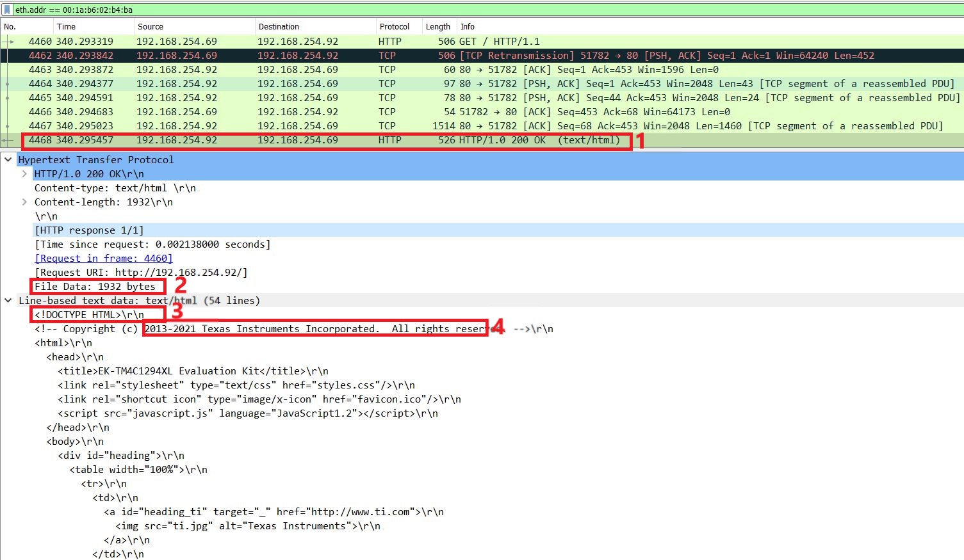Select packet 4460 GET / HTTP/1.1
Viewport: 964px width, 560px height.
point(320,42)
